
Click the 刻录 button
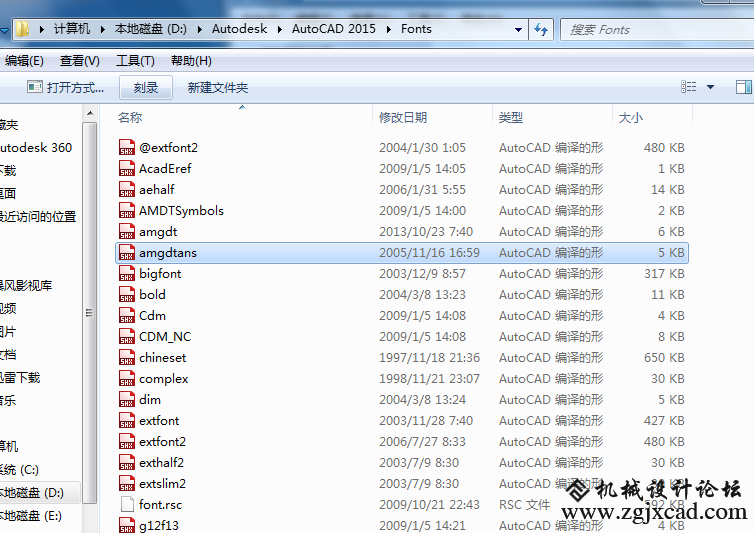(146, 88)
